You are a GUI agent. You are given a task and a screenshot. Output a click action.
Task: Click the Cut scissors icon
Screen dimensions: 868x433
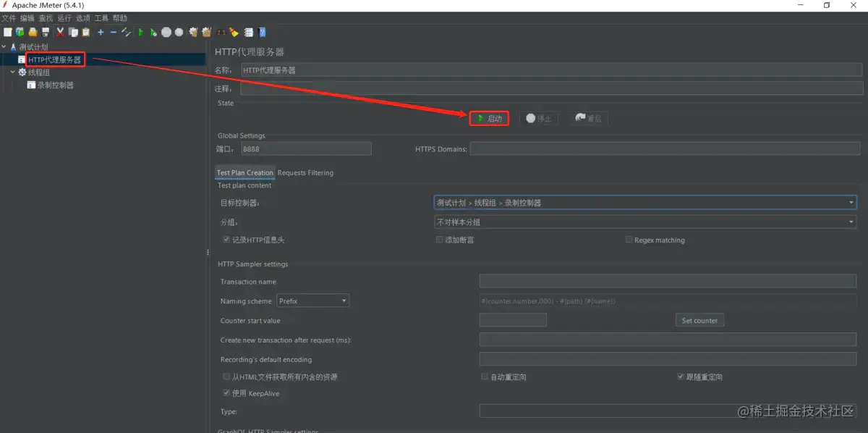coord(60,32)
